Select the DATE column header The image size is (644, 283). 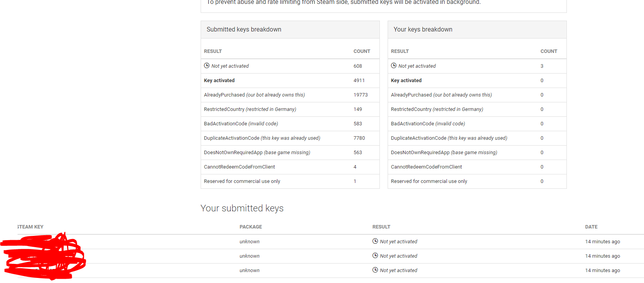pyautogui.click(x=591, y=227)
